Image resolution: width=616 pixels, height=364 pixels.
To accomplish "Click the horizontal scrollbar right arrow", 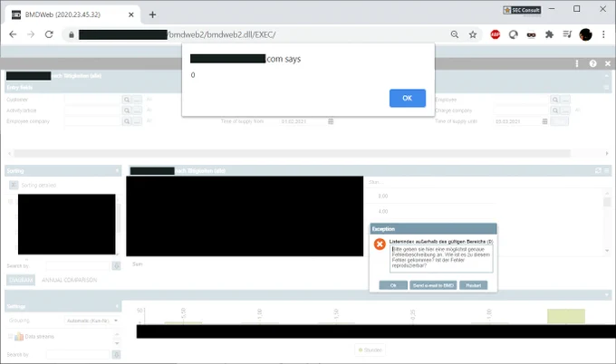I will pyautogui.click(x=607, y=154).
